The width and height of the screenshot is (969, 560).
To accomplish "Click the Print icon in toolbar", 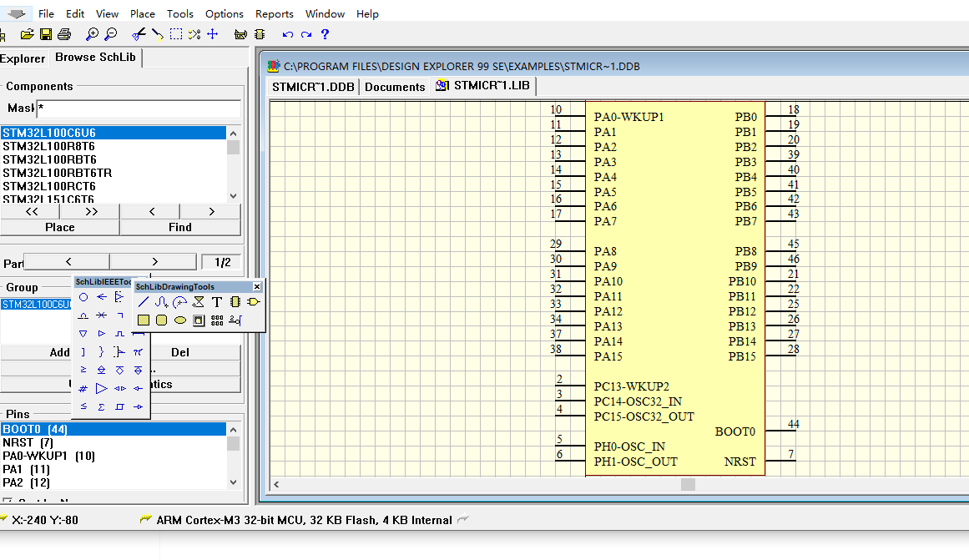I will (64, 34).
